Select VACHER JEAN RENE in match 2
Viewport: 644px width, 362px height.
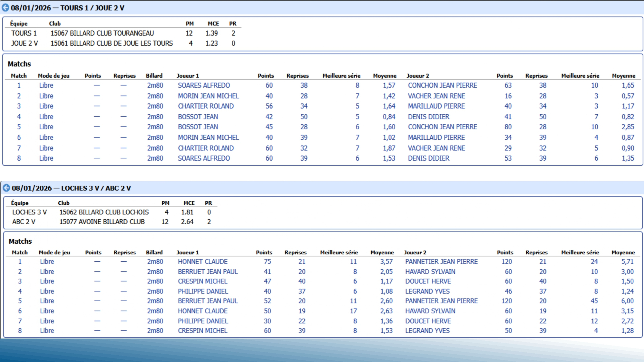[x=436, y=96]
